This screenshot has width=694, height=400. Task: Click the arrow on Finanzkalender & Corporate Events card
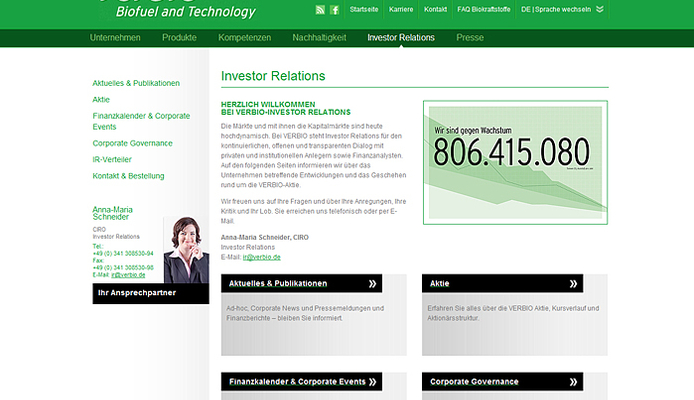(x=373, y=382)
